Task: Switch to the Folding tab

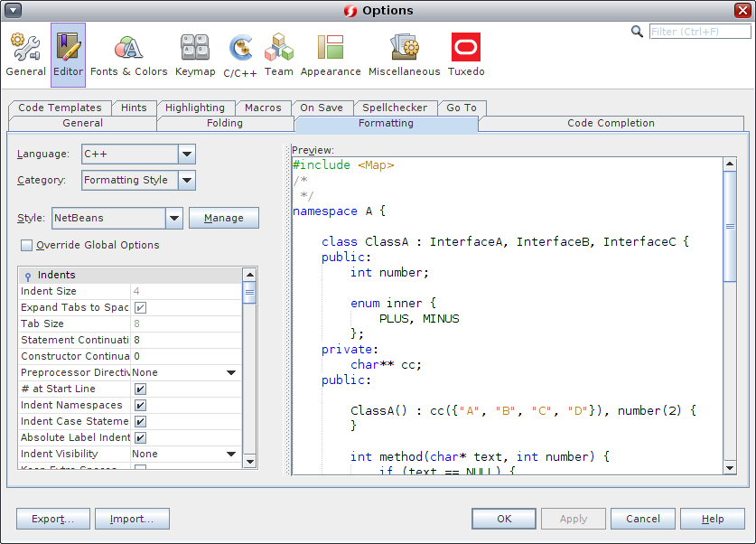Action: point(225,123)
